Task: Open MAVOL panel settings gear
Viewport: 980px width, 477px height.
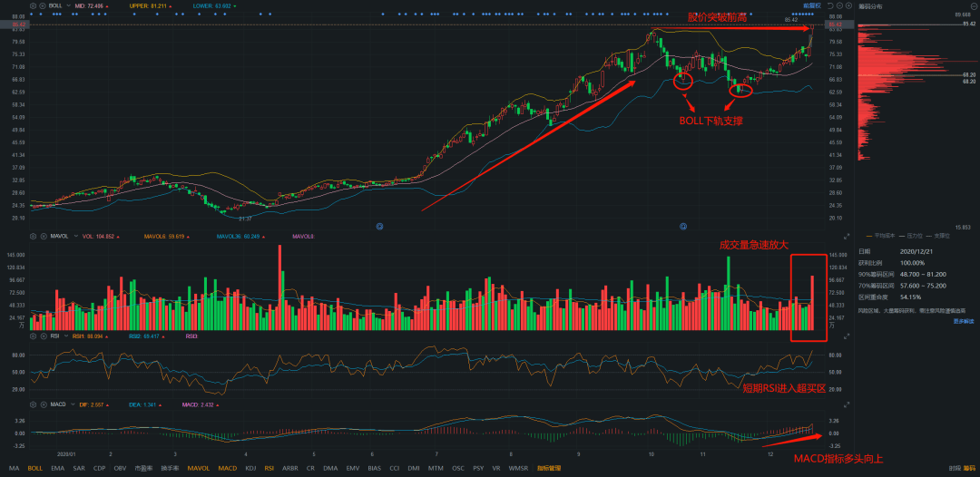Action: coord(33,236)
